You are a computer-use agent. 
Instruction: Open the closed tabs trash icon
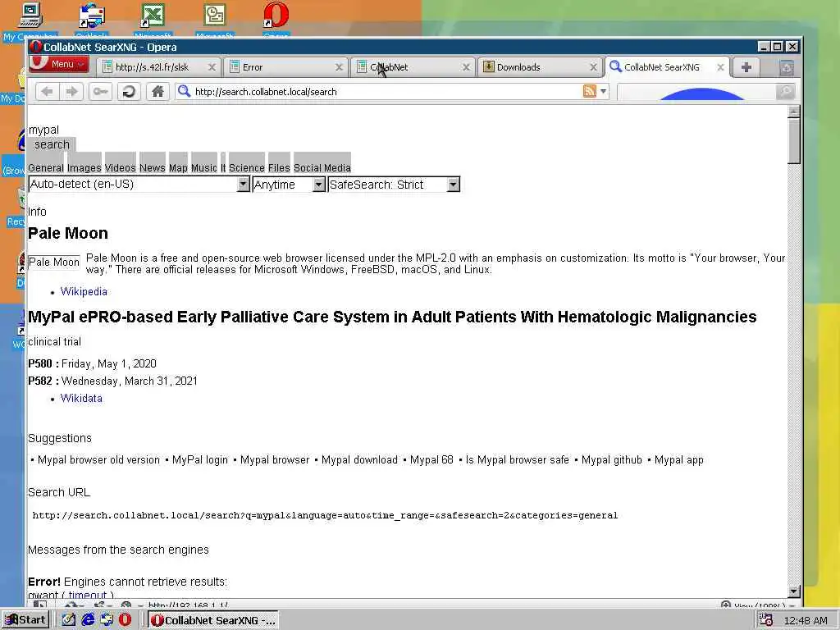tap(786, 67)
